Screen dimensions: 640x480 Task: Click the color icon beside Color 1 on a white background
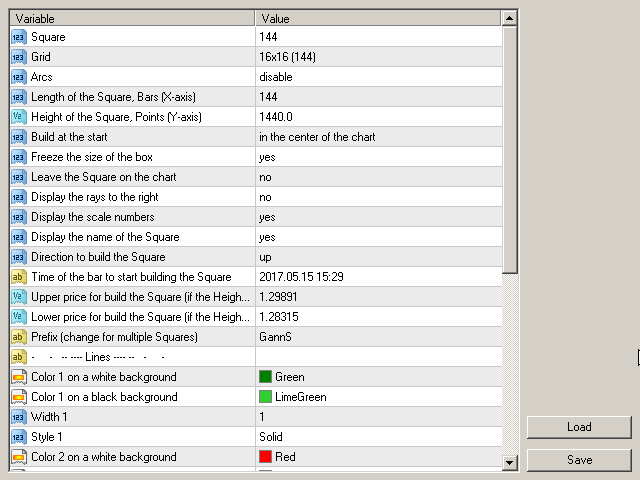[x=19, y=377]
